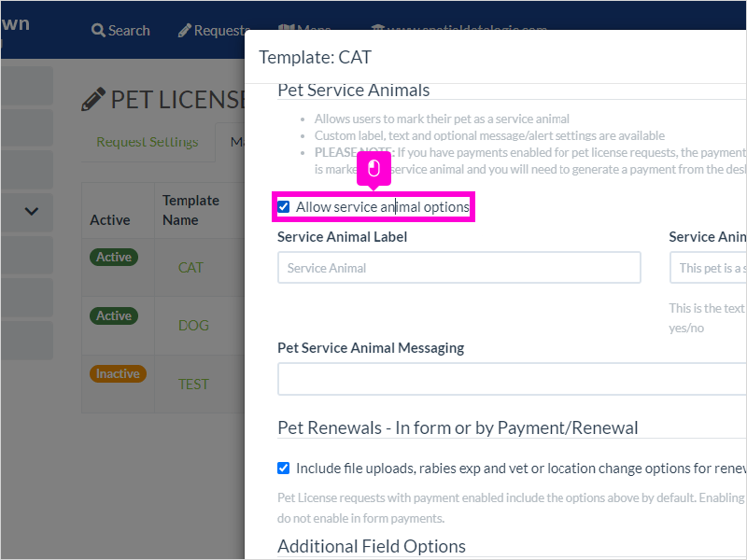Image resolution: width=747 pixels, height=560 pixels.
Task: Open the DOG template link
Action: [193, 325]
